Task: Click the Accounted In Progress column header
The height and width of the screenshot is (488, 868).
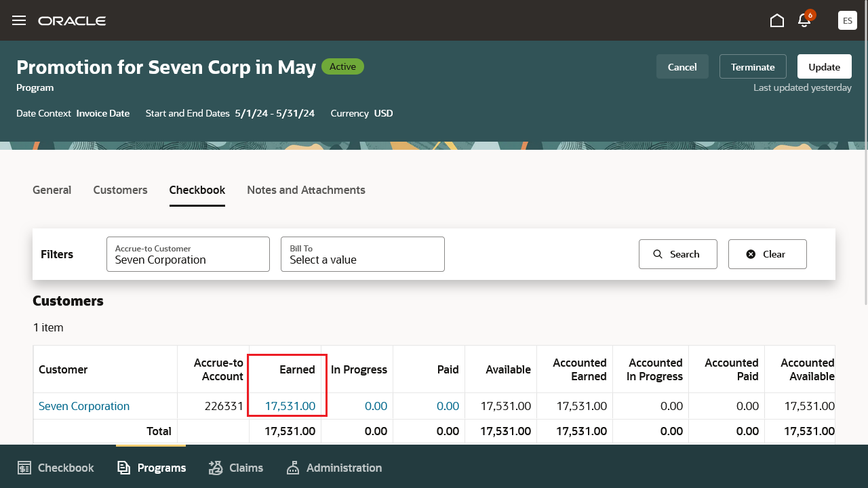Action: pos(651,369)
